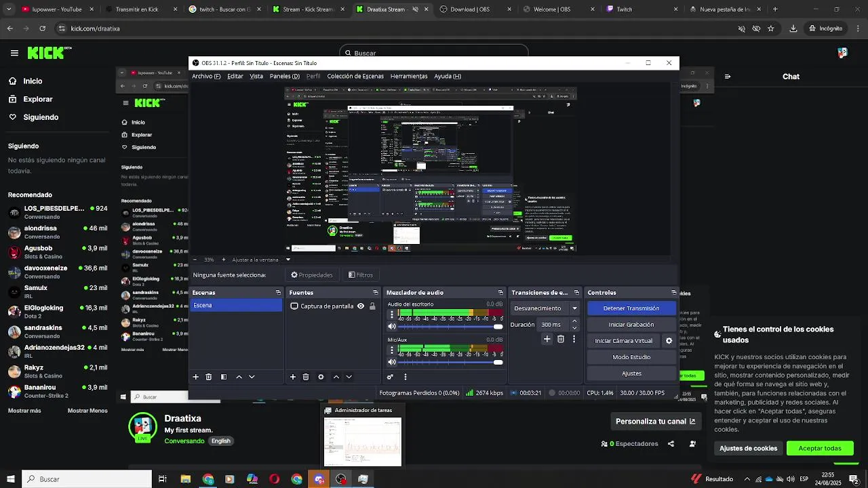Screen dimensions: 868x488
Task: Toggle lock on Captura de pantalla source
Action: pyautogui.click(x=372, y=306)
